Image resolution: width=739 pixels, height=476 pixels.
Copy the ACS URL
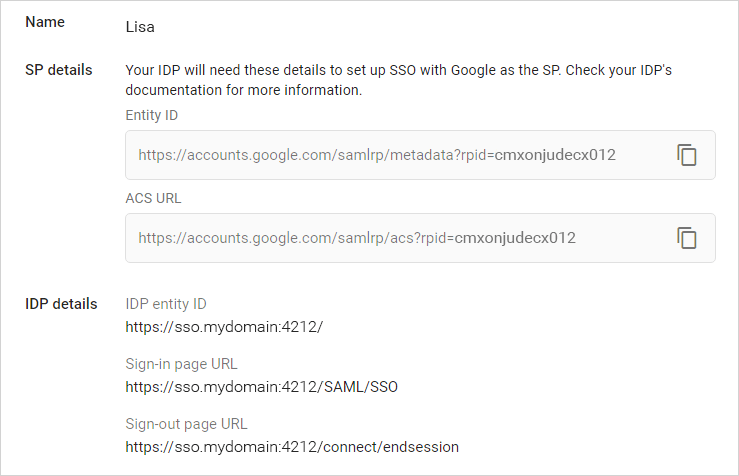click(687, 238)
